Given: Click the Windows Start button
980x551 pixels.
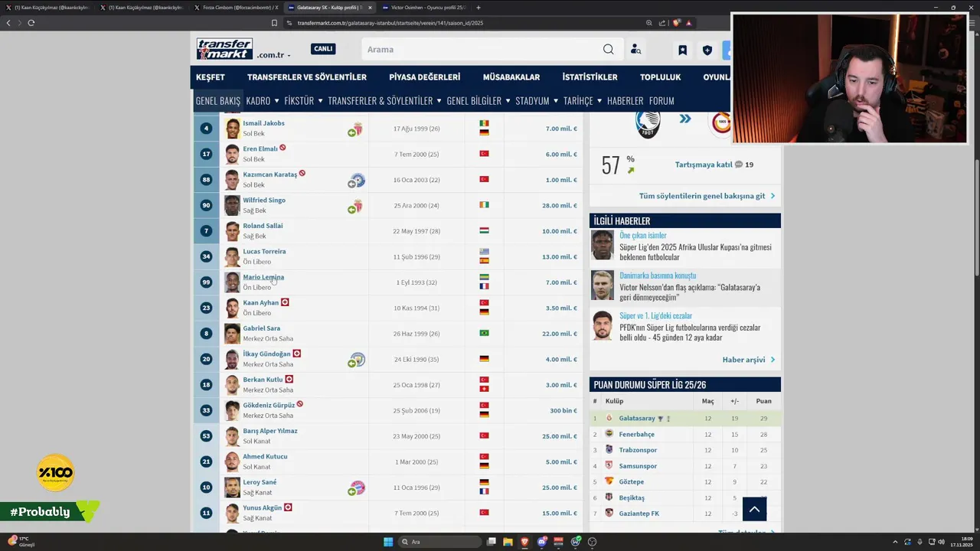Looking at the screenshot, I should pyautogui.click(x=388, y=542).
